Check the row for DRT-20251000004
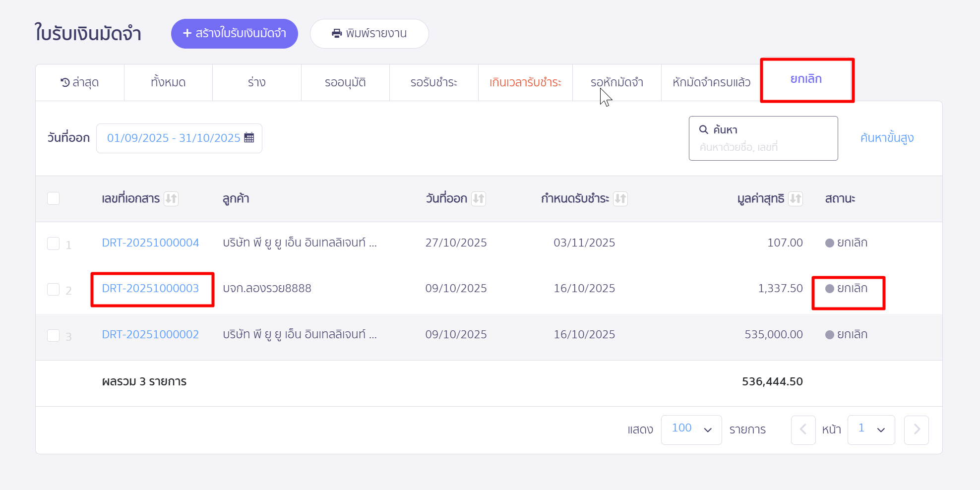The width and height of the screenshot is (980, 490). [54, 244]
